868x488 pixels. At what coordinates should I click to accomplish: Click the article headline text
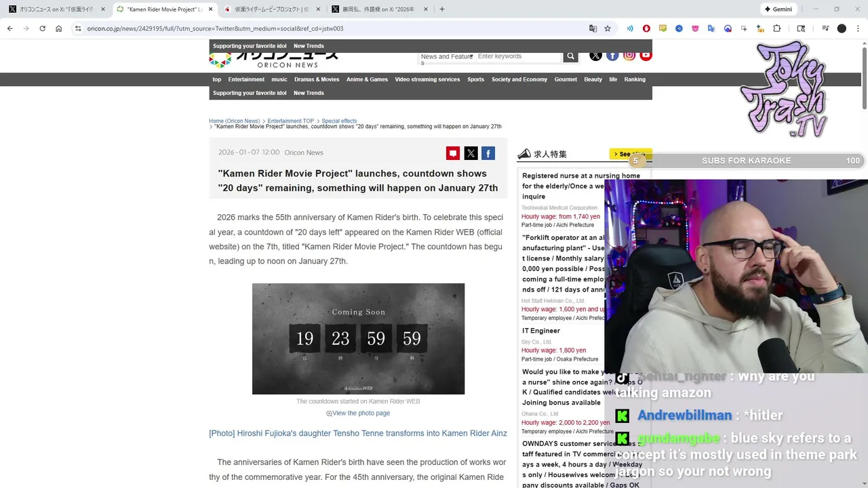[358, 181]
